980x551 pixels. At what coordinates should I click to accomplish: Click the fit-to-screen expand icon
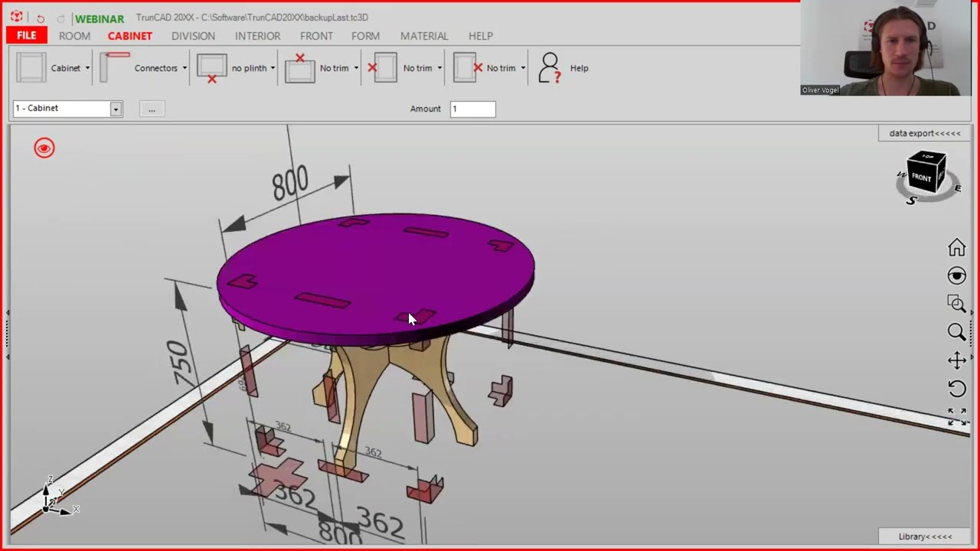coord(957,416)
